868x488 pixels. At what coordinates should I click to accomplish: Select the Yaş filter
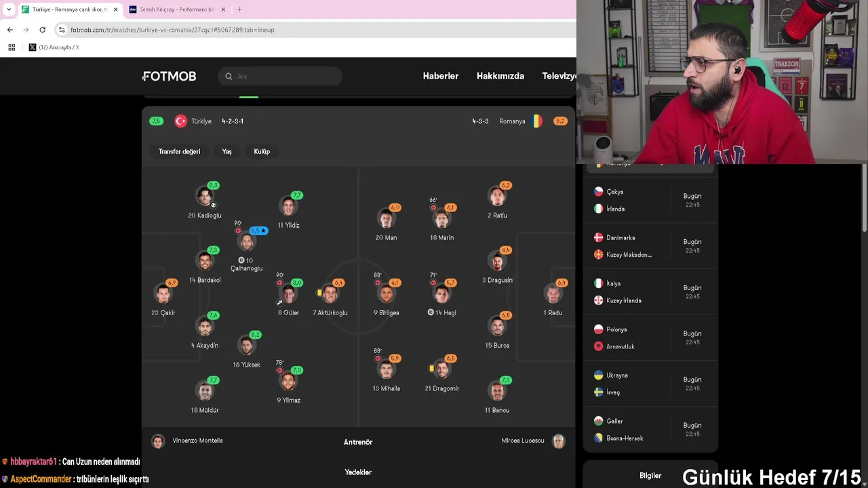227,152
